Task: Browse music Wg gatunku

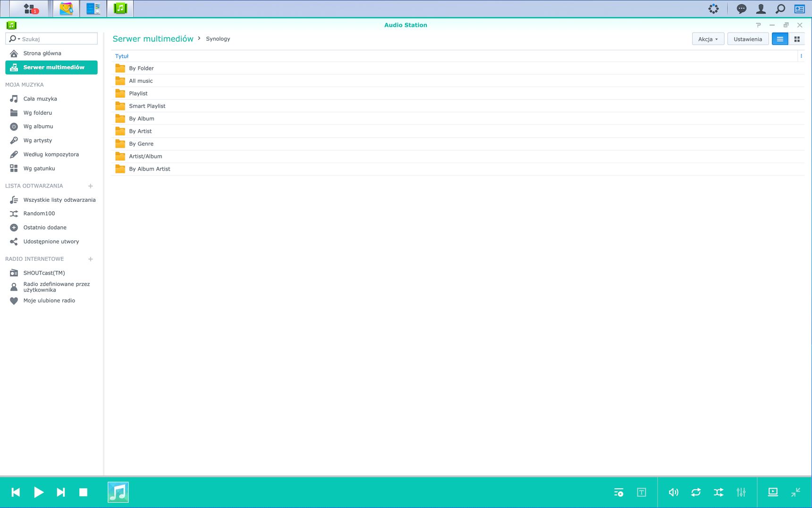Action: click(51, 168)
